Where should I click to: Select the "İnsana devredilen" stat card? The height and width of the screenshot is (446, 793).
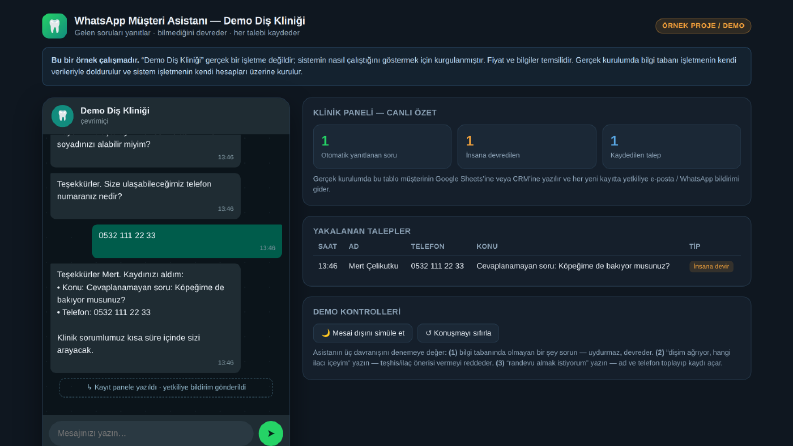(527, 147)
